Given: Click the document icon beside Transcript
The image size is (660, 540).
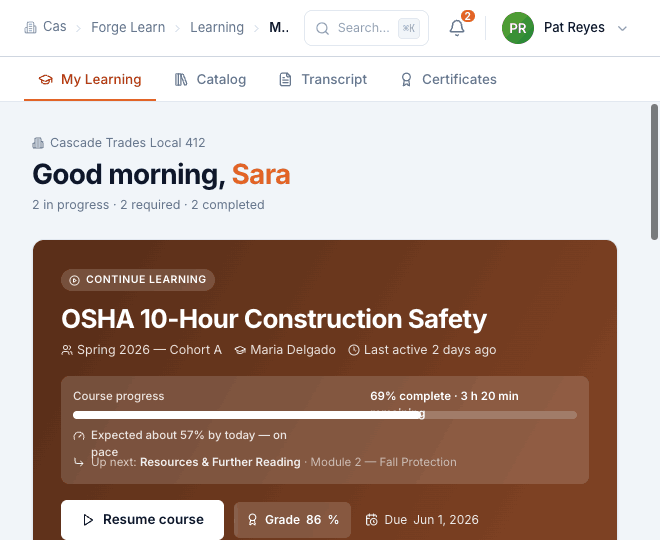Looking at the screenshot, I should coord(285,80).
